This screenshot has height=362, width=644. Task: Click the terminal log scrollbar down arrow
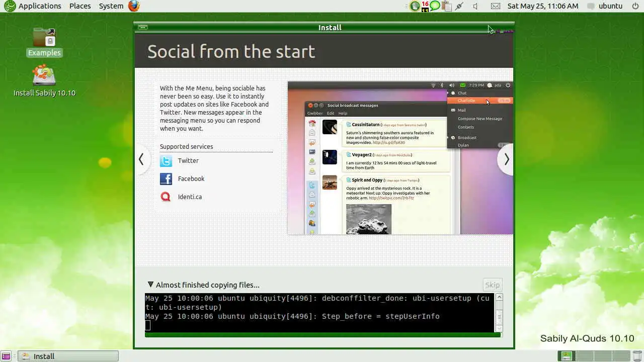[499, 328]
